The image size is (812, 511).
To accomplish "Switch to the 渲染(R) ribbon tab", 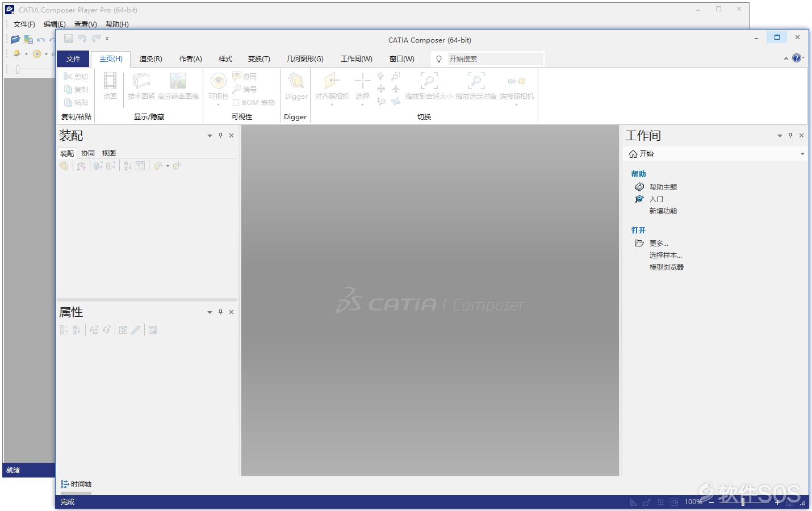I will pos(151,59).
